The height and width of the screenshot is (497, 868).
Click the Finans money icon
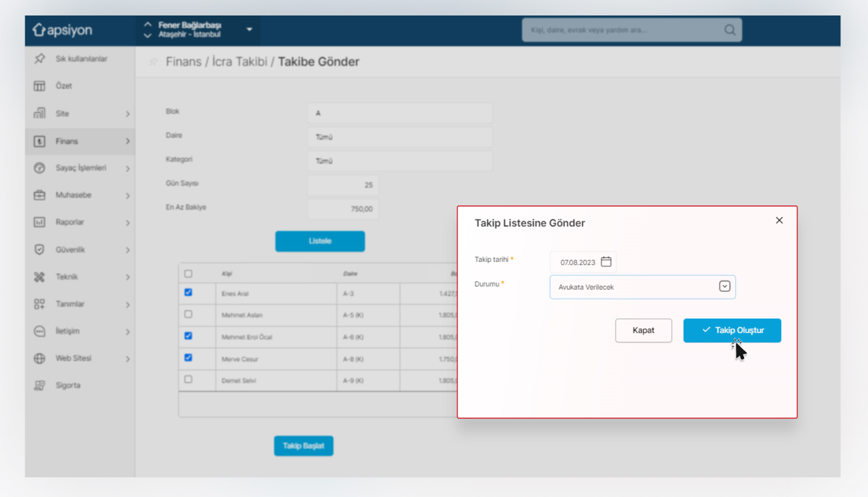(x=39, y=141)
